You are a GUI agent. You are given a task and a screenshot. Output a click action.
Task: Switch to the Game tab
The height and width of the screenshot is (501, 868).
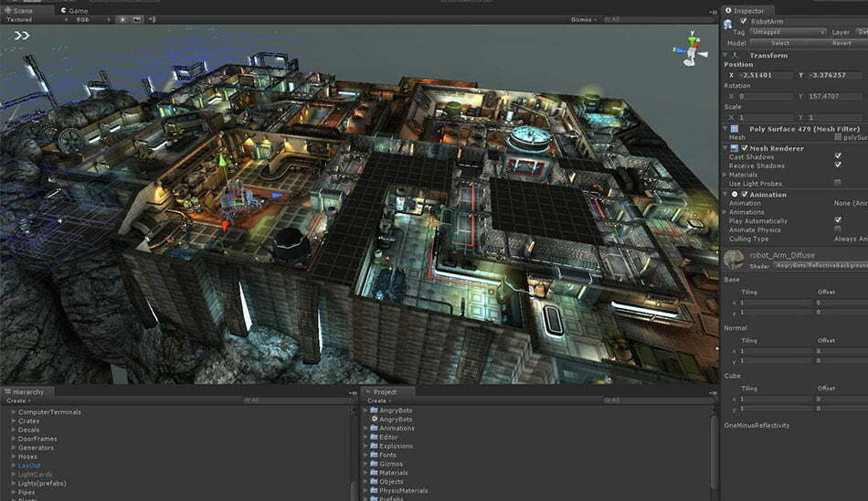[74, 11]
